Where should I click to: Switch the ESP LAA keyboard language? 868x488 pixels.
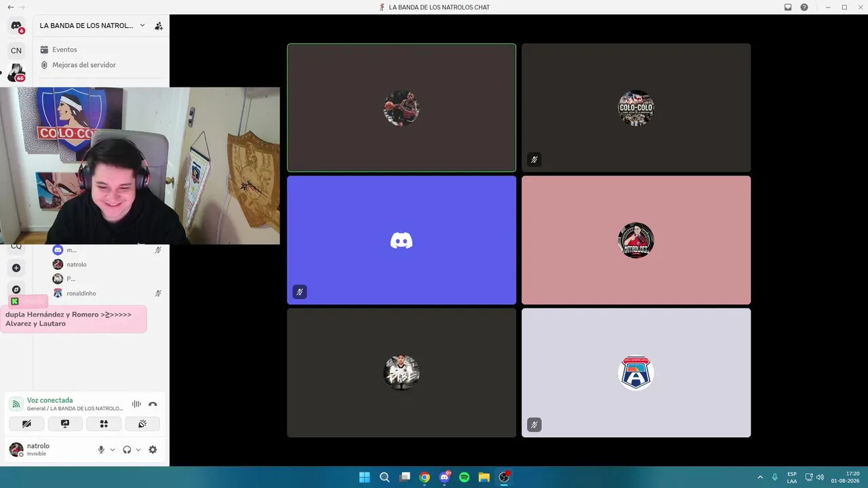click(792, 477)
